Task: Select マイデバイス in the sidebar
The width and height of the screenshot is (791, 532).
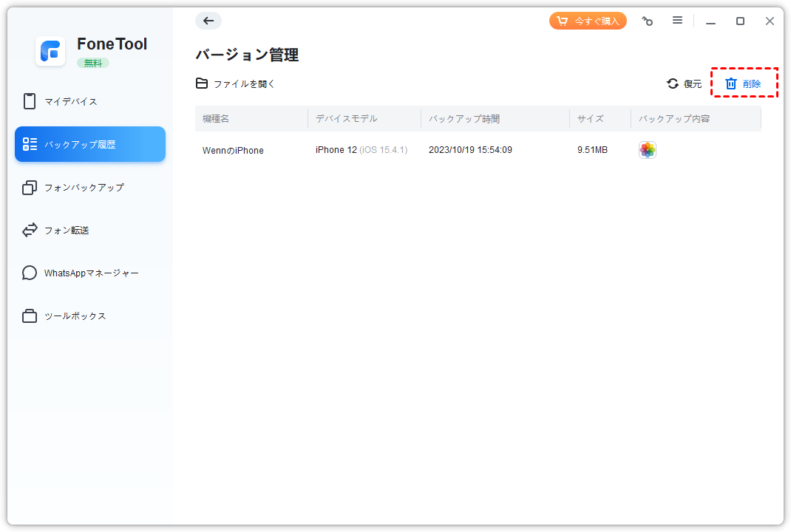Action: tap(70, 101)
